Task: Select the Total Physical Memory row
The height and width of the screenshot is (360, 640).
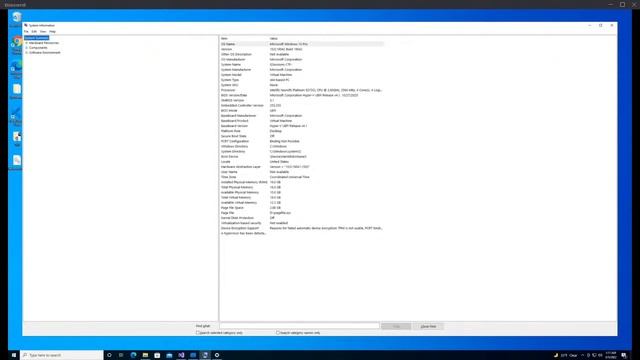Action: [x=302, y=187]
